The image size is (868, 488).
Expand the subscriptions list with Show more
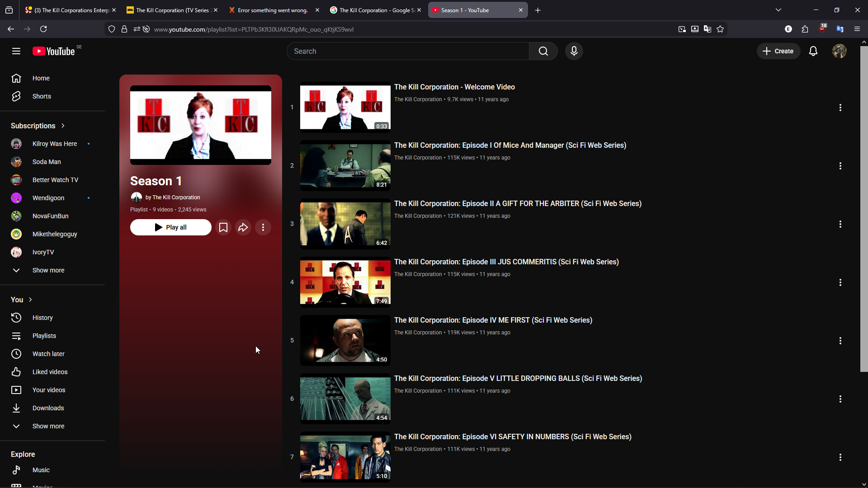48,270
